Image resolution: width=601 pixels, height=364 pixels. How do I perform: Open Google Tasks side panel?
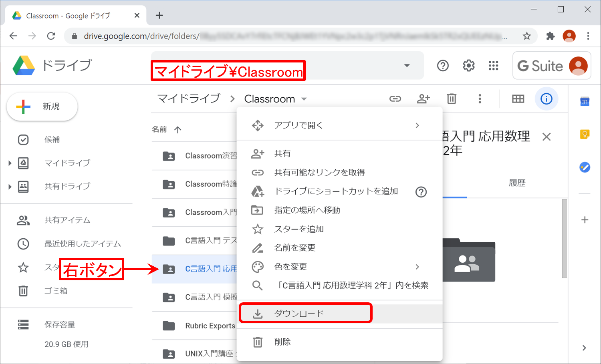[585, 167]
